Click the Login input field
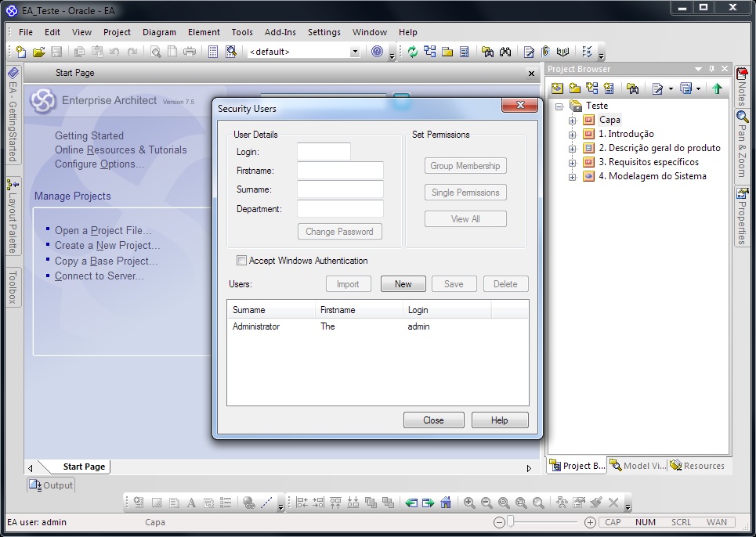Screen dimensions: 756x537 coord(324,152)
